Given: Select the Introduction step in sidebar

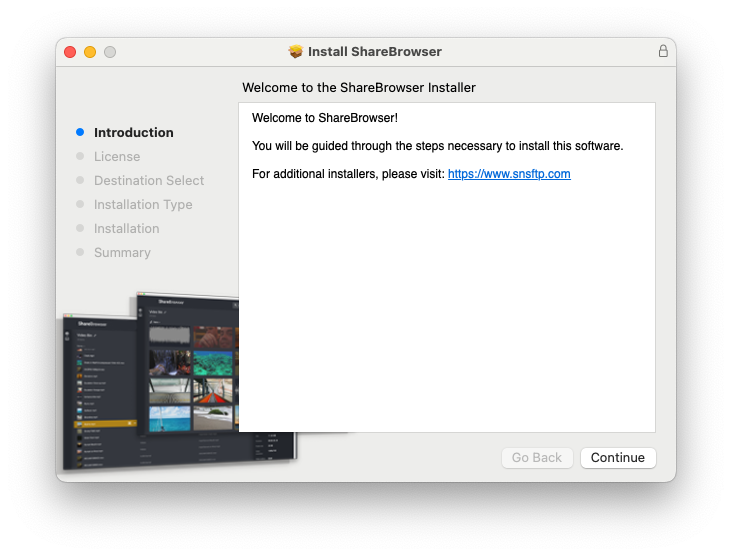Looking at the screenshot, I should pyautogui.click(x=134, y=133).
